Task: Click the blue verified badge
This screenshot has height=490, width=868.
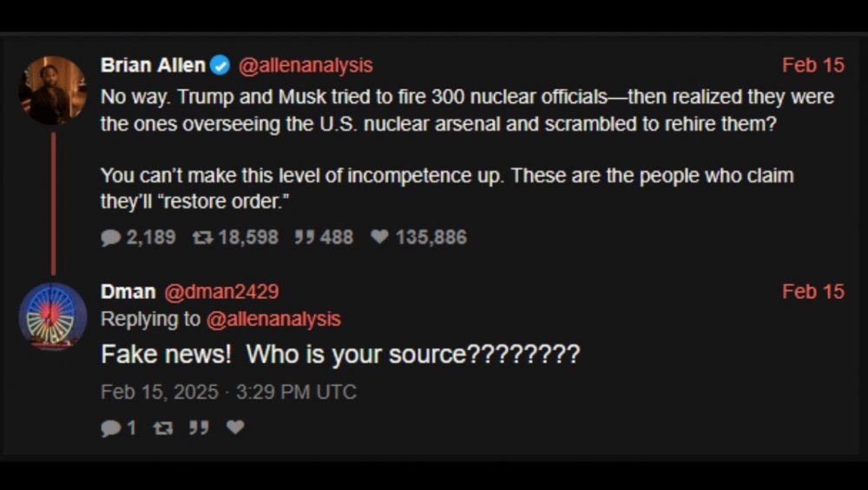Action: coord(220,65)
